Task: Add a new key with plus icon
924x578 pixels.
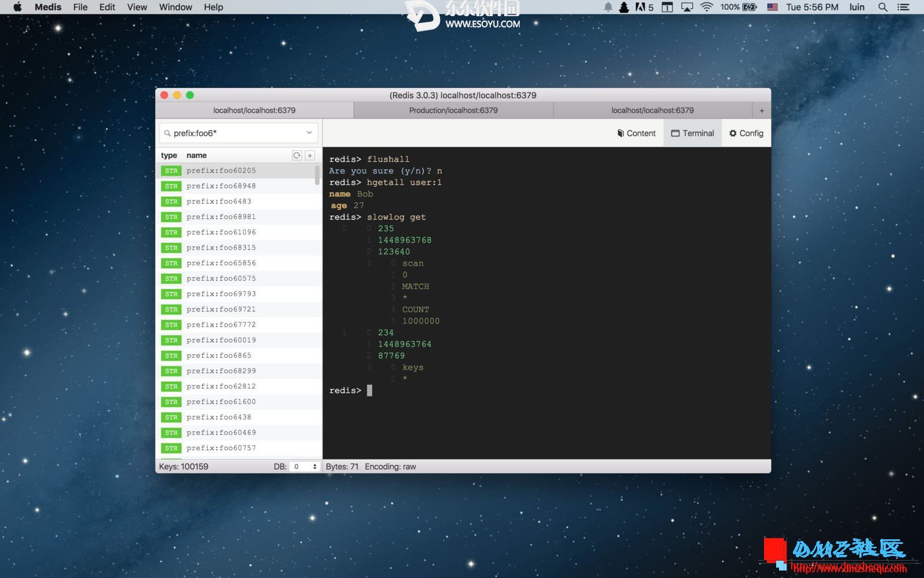Action: 310,155
